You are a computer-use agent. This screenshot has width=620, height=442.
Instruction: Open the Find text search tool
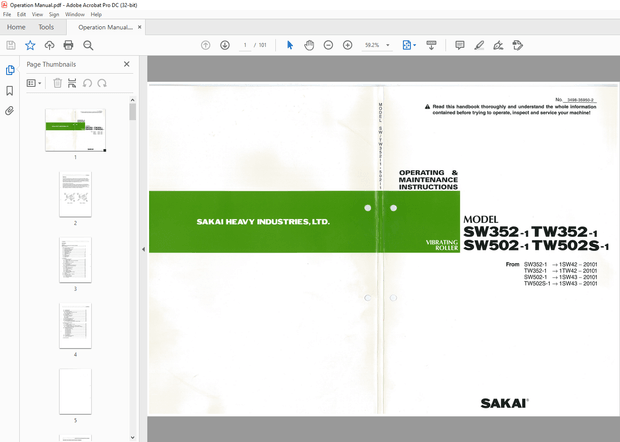click(x=88, y=45)
